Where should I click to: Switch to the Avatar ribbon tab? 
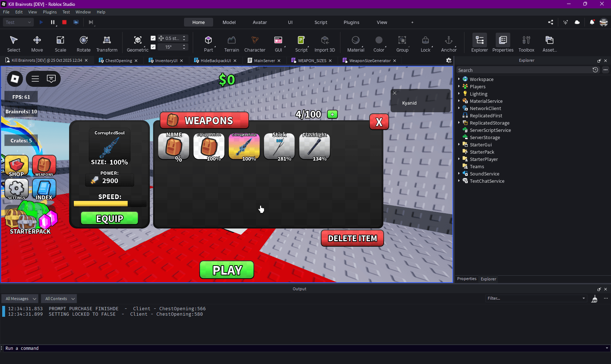(x=260, y=22)
